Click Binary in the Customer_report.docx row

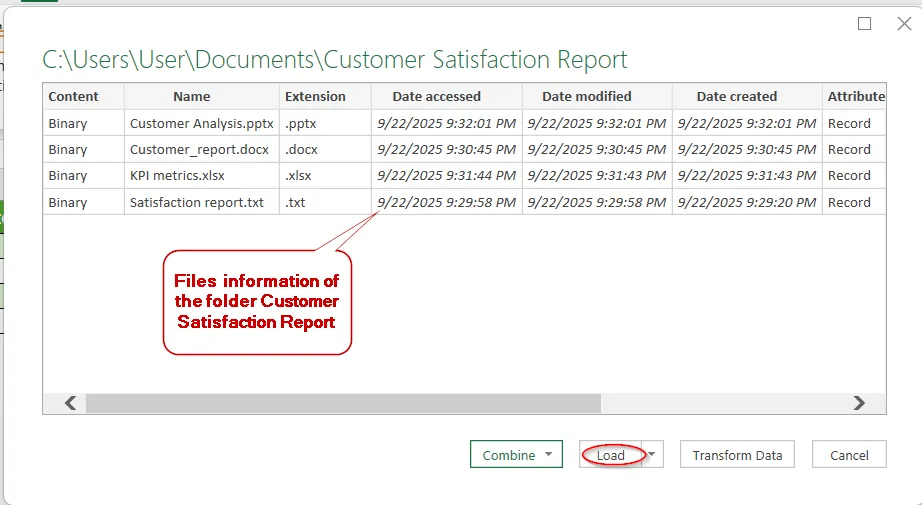[83, 149]
